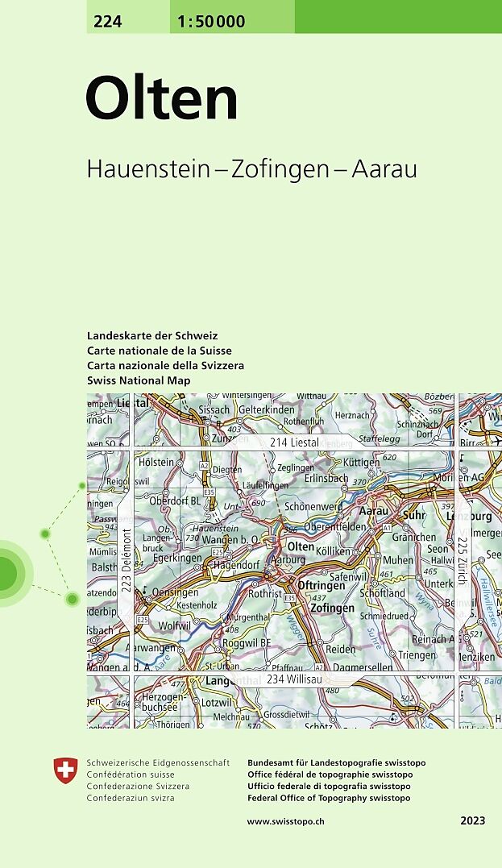Click the Swiss coat of arms shield
The width and height of the screenshot is (502, 868).
tap(64, 770)
